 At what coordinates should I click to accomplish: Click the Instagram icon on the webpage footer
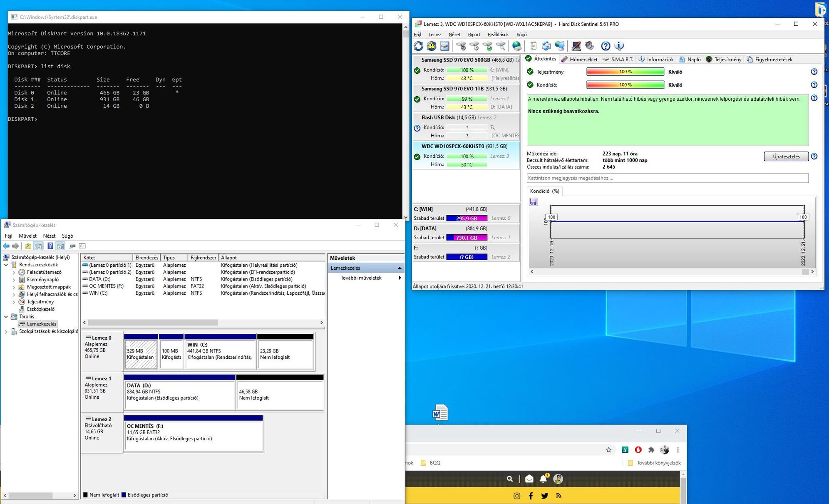tap(516, 496)
